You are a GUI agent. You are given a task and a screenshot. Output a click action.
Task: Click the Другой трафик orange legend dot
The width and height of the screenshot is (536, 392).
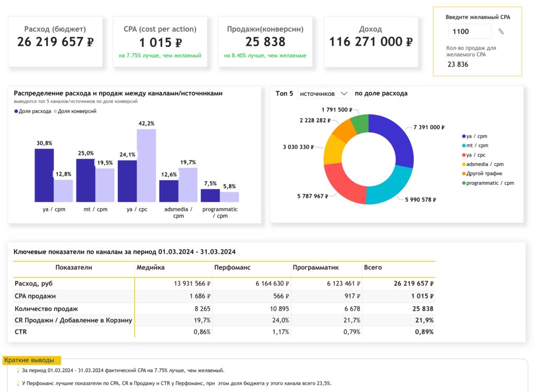[463, 174]
